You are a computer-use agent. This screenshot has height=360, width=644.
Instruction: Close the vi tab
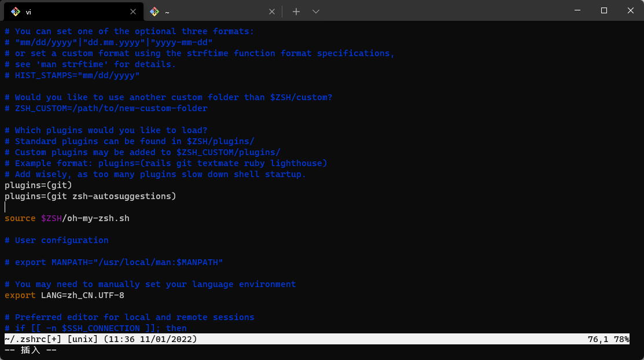pos(133,12)
